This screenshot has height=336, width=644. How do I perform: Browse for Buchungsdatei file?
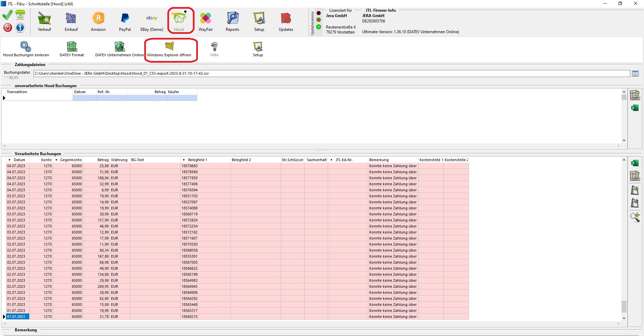tap(635, 74)
